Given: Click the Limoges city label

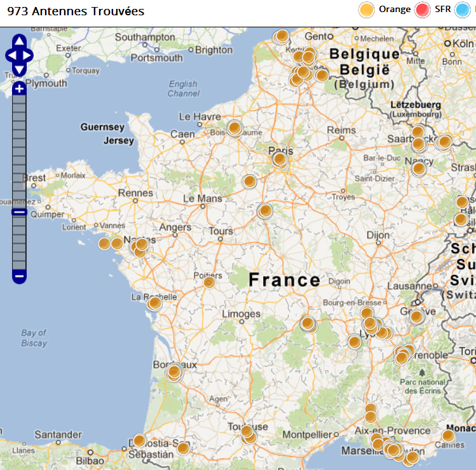Looking at the screenshot, I should [241, 314].
